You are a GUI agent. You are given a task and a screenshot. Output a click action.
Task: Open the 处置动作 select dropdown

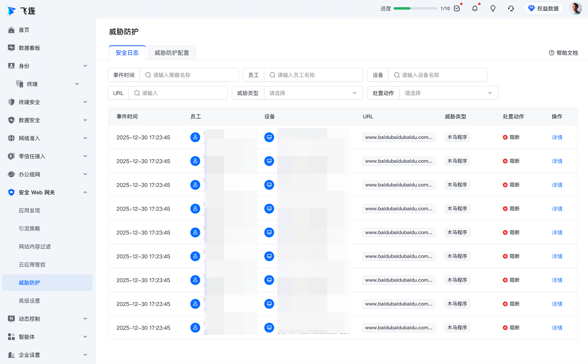click(x=448, y=93)
